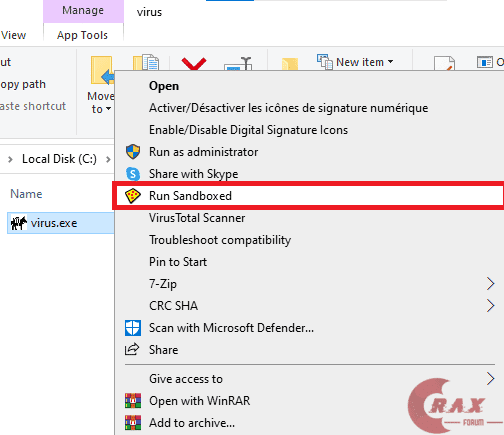Expand the CRC SHA submenu arrow
The image size is (504, 435).
click(x=490, y=306)
